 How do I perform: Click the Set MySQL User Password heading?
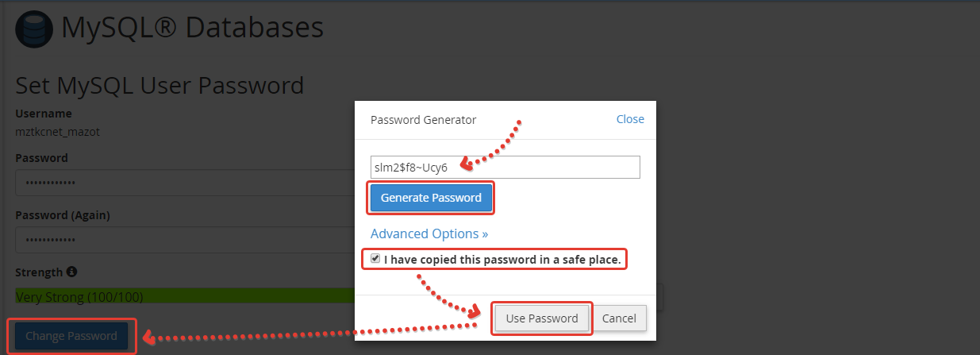point(159,85)
